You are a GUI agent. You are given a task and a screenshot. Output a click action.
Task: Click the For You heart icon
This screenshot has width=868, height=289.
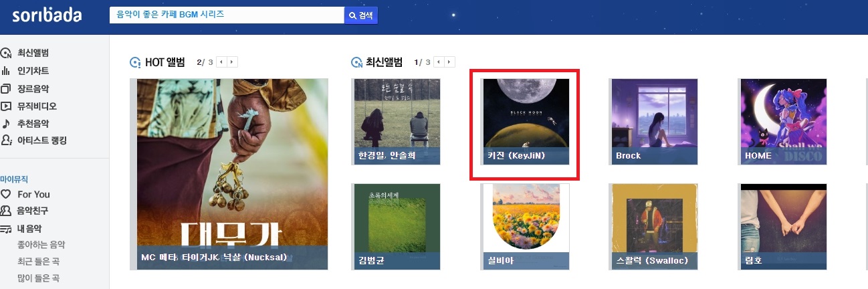[x=6, y=194]
